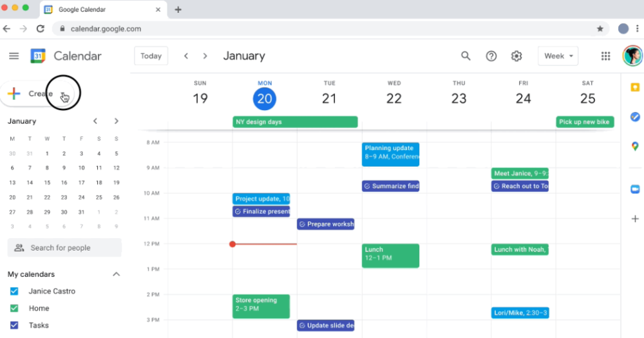
Task: Click the search magnifier icon
Action: 466,56
